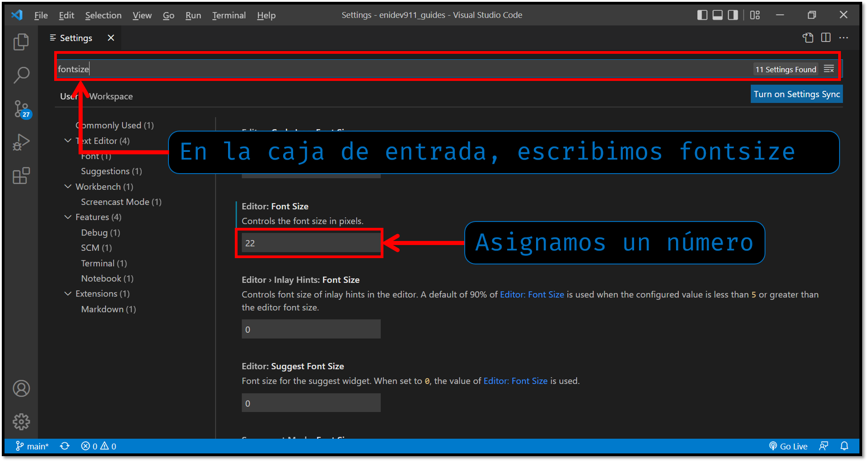This screenshot has height=462, width=868.
Task: Toggle bottom panel layout icon
Action: (x=718, y=15)
